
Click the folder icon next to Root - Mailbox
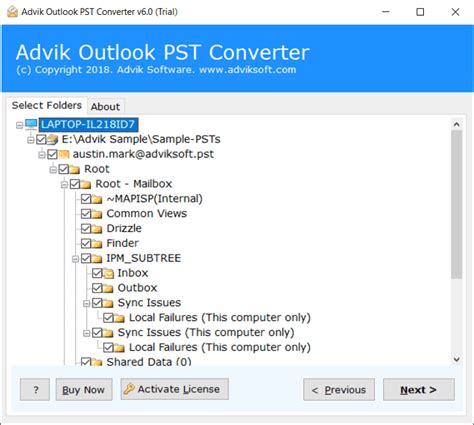[86, 184]
